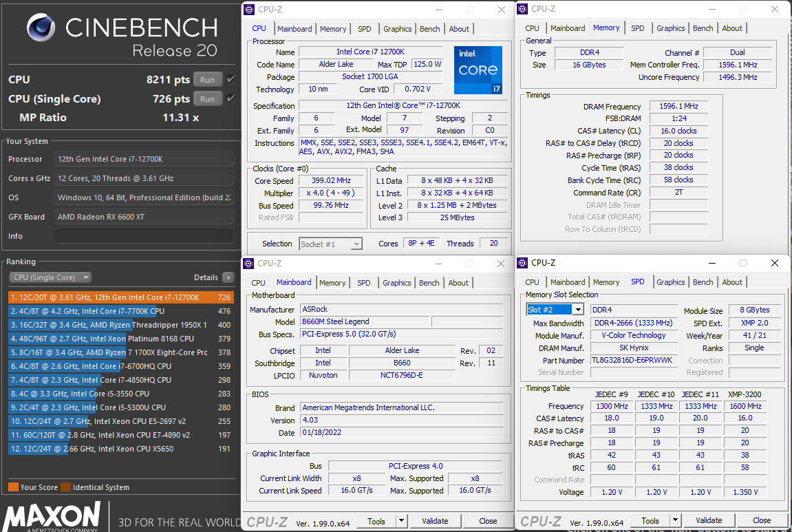This screenshot has width=792, height=532.
Task: Open Bench tab in the CPU tab window
Action: click(430, 29)
